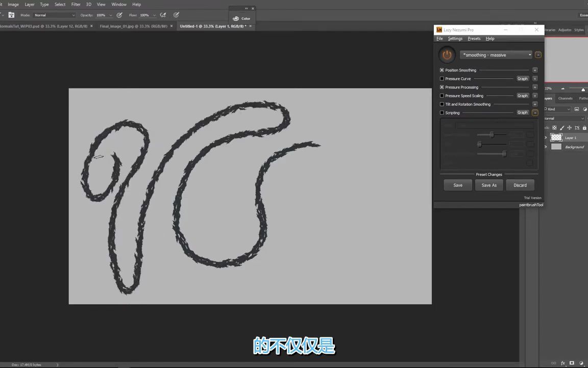The image size is (588, 368).
Task: Click the filter-by-pixel-layers icon
Action: click(577, 109)
